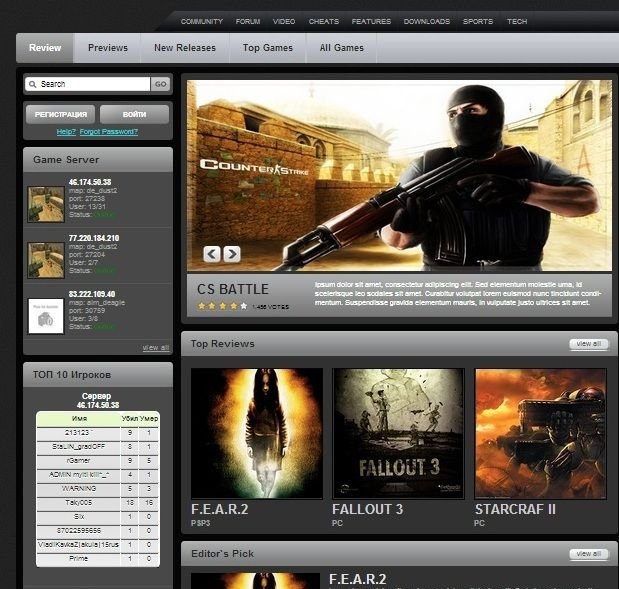This screenshot has height=589, width=619.
Task: Switch to the New Releases tab
Action: pos(185,48)
